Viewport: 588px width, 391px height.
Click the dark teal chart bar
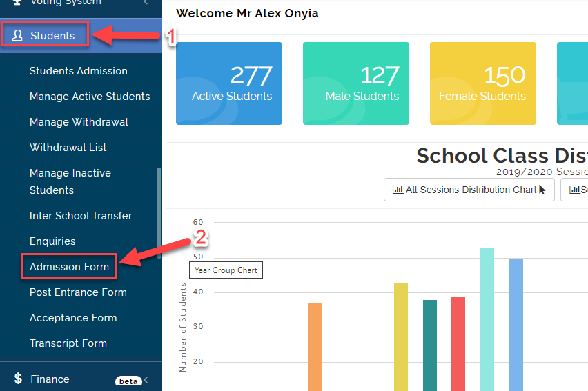point(430,345)
